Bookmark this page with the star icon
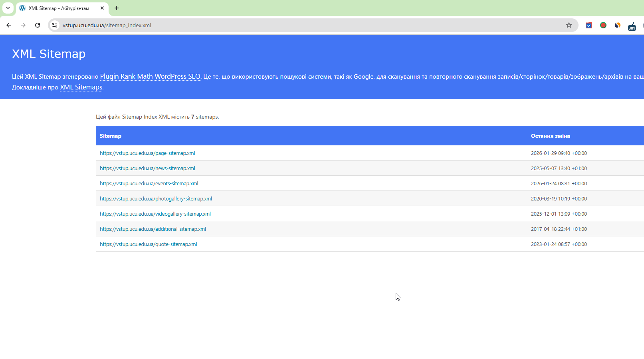 pyautogui.click(x=569, y=25)
